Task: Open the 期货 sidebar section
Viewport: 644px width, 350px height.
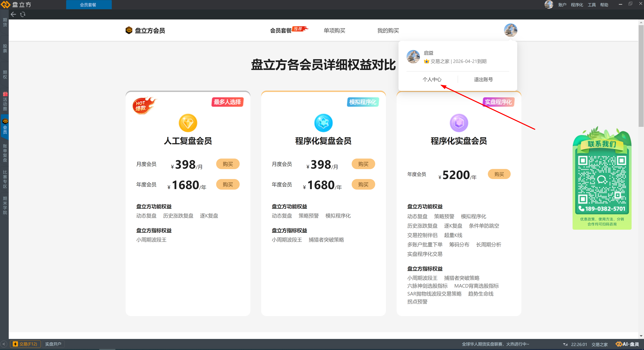Action: point(5,22)
